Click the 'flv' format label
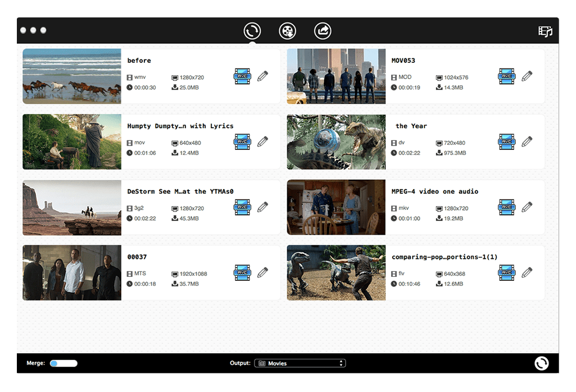This screenshot has height=392, width=576. pyautogui.click(x=401, y=274)
